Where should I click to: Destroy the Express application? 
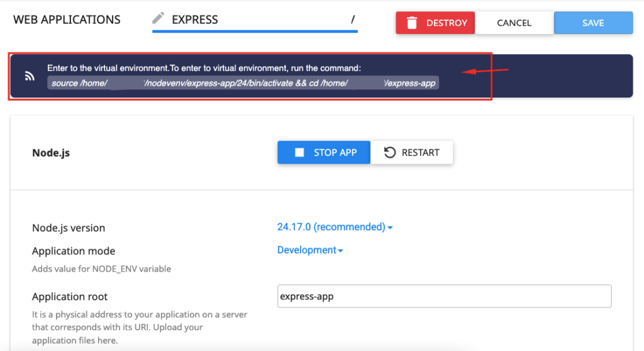click(435, 23)
